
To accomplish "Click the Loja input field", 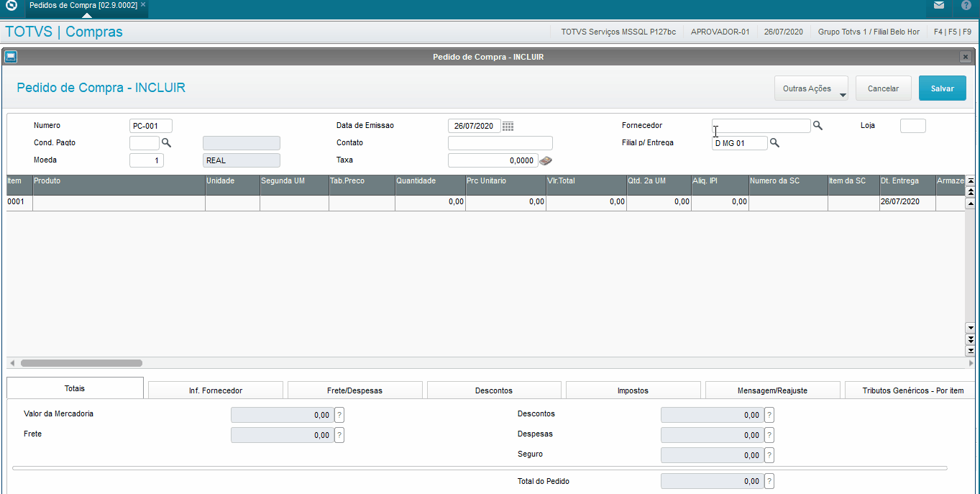I will click(x=913, y=126).
